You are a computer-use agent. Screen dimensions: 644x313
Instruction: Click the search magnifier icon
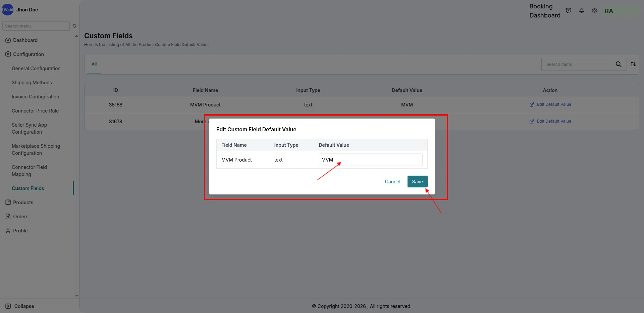coord(619,64)
